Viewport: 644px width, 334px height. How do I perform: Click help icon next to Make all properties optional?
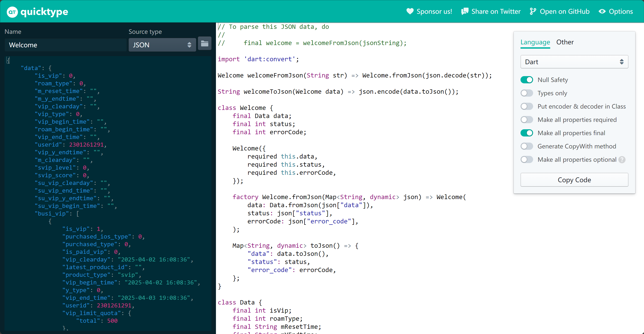(622, 159)
